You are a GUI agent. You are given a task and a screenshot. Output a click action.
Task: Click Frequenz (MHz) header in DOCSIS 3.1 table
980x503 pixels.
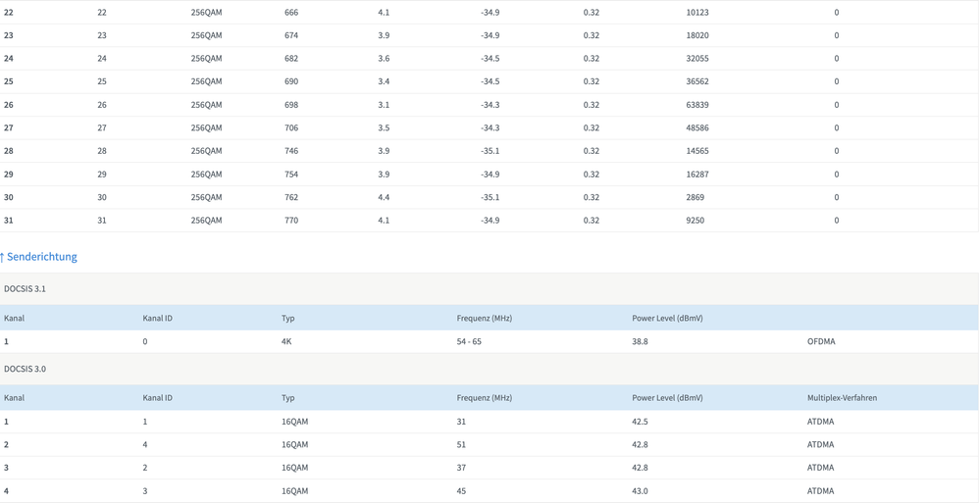[x=484, y=319]
